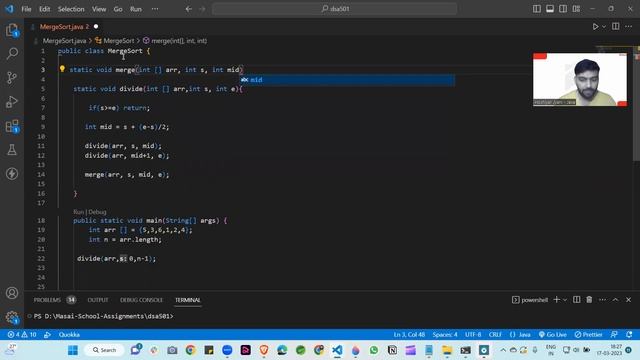Close the terminal panel
This screenshot has width=640, height=360.
click(629, 300)
